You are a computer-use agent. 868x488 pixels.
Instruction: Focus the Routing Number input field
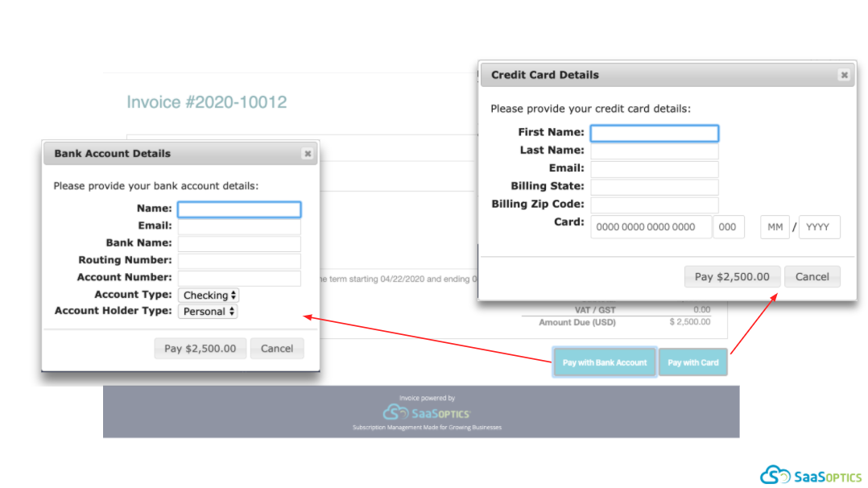pos(239,261)
